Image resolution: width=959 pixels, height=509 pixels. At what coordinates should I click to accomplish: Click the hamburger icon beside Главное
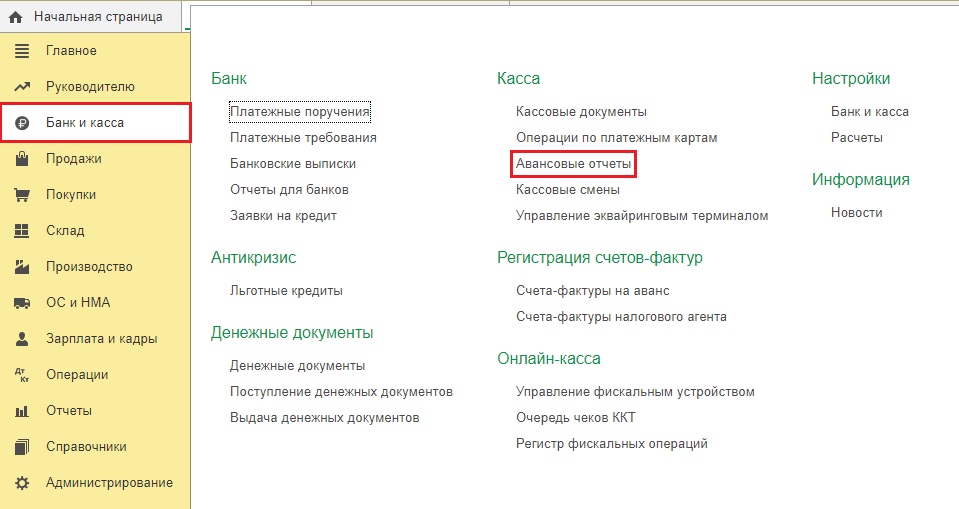click(22, 51)
